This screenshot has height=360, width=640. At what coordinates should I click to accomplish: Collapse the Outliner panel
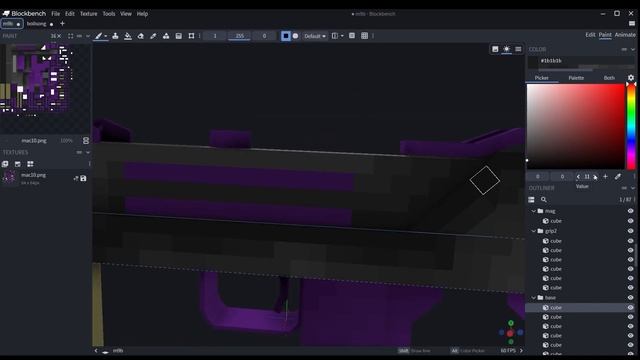633,188
